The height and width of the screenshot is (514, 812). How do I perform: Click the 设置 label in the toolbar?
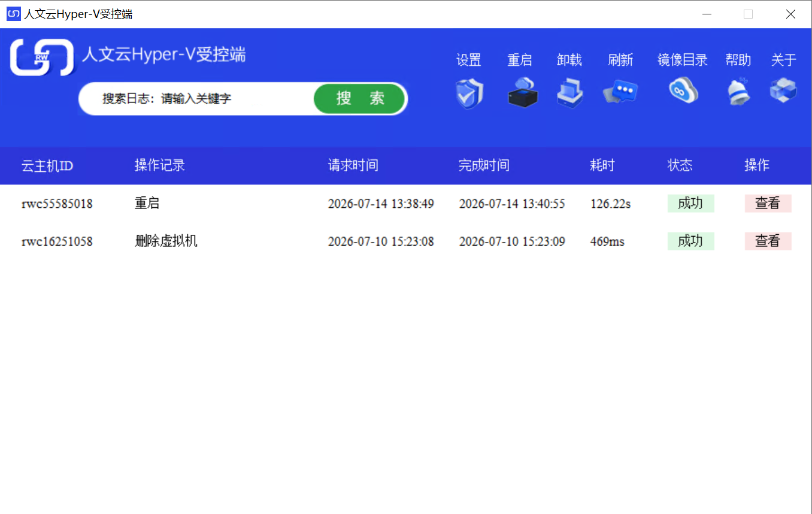pyautogui.click(x=469, y=60)
